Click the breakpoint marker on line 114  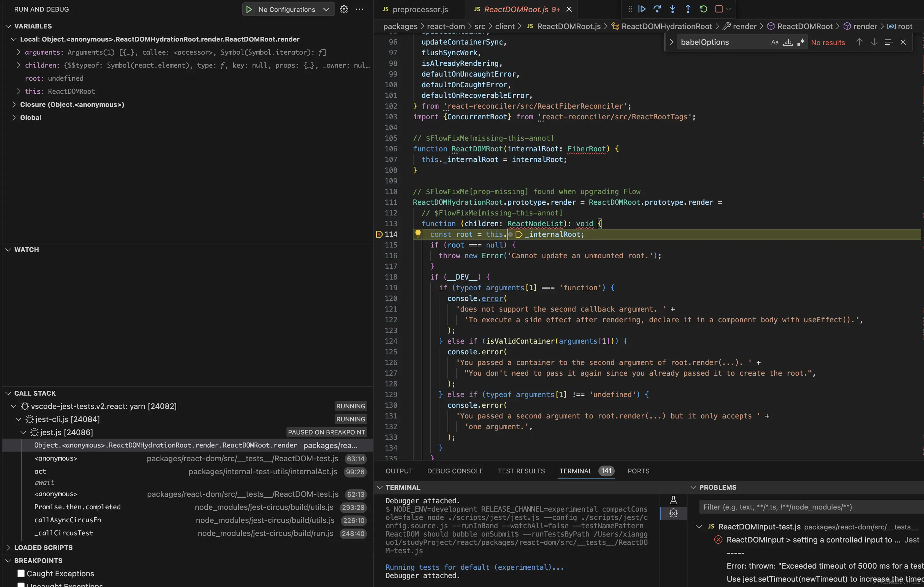click(x=379, y=234)
